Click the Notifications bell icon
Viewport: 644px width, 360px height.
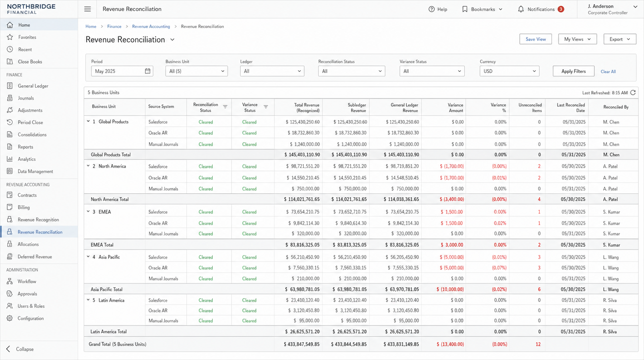point(521,9)
